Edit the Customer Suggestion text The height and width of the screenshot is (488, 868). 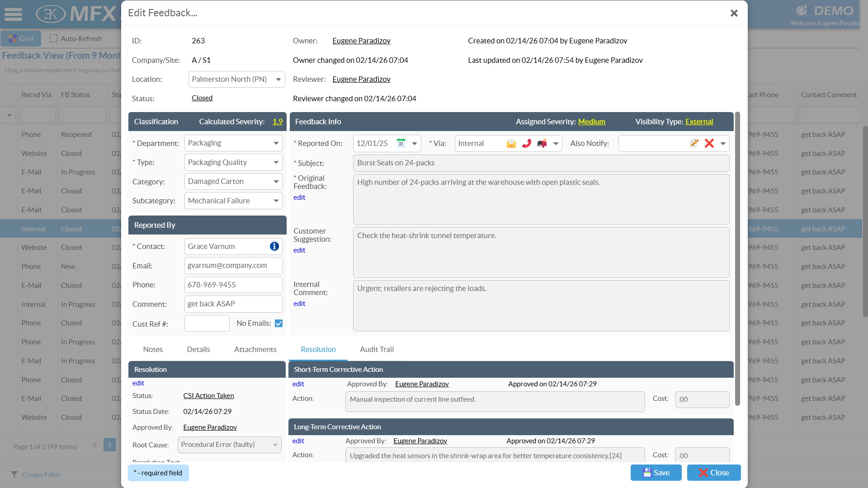click(299, 250)
